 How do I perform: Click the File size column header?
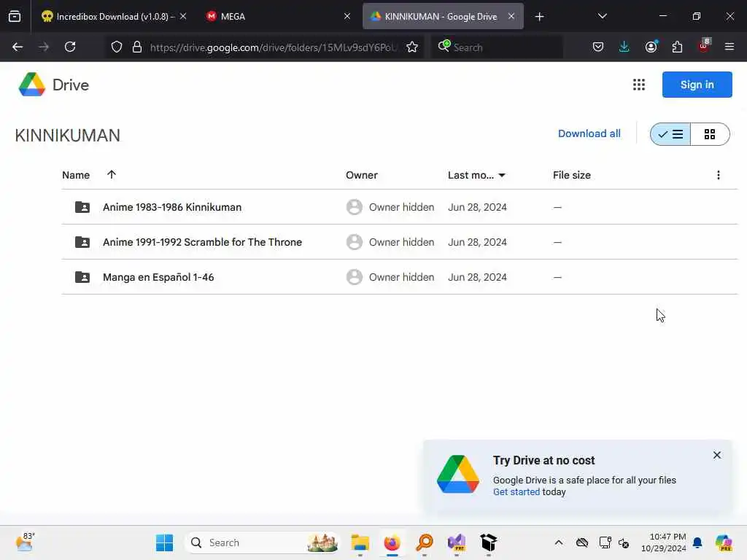(x=572, y=175)
